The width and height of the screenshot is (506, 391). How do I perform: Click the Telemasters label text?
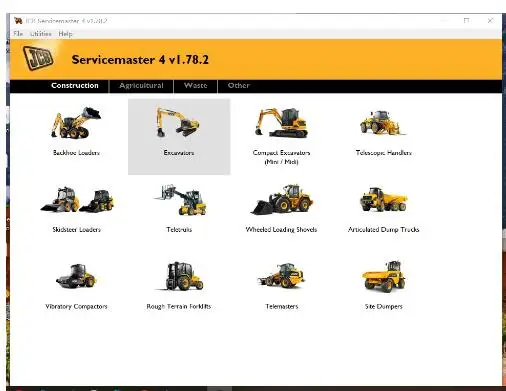tap(282, 306)
